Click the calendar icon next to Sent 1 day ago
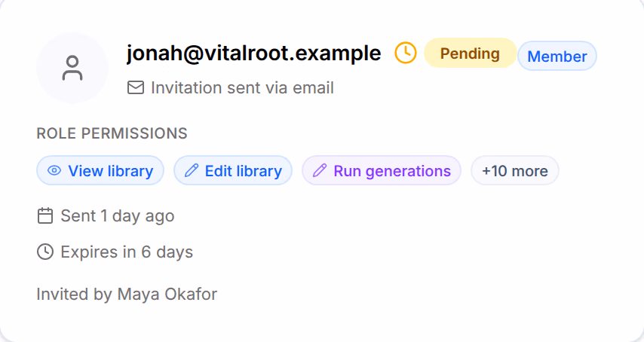644x342 pixels. point(45,215)
